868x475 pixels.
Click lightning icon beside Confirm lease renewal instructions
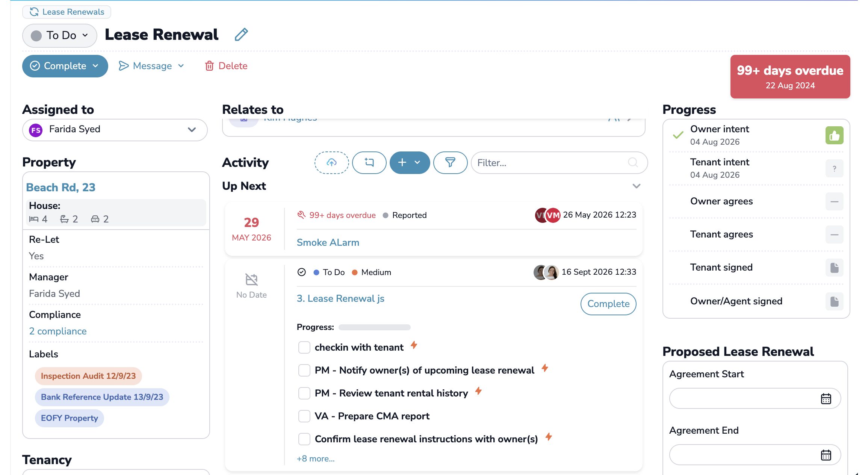[x=549, y=437]
